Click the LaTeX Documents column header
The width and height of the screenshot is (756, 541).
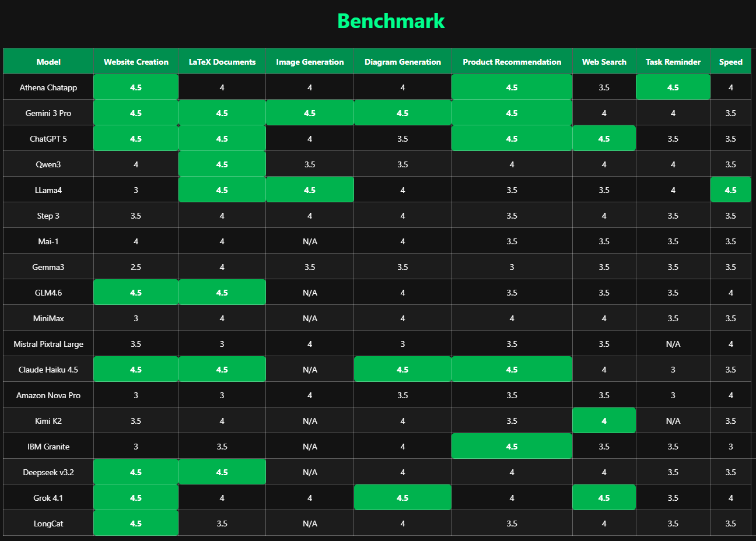(222, 62)
